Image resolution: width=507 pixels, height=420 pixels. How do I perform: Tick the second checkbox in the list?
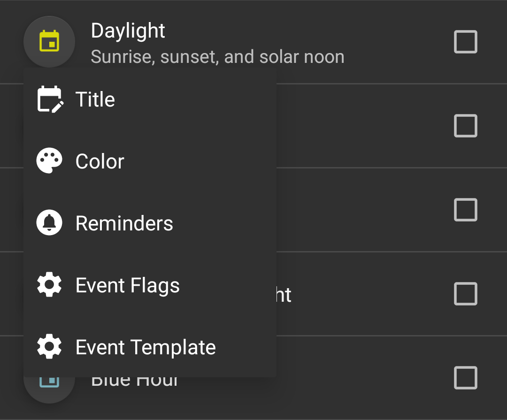point(465,126)
